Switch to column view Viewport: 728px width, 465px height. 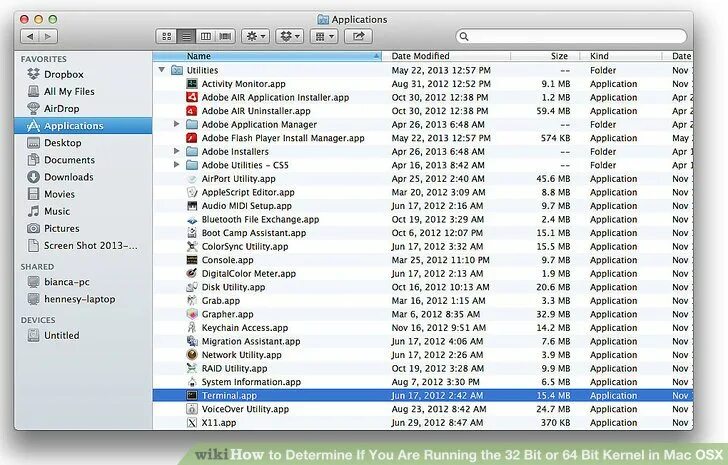[206, 36]
